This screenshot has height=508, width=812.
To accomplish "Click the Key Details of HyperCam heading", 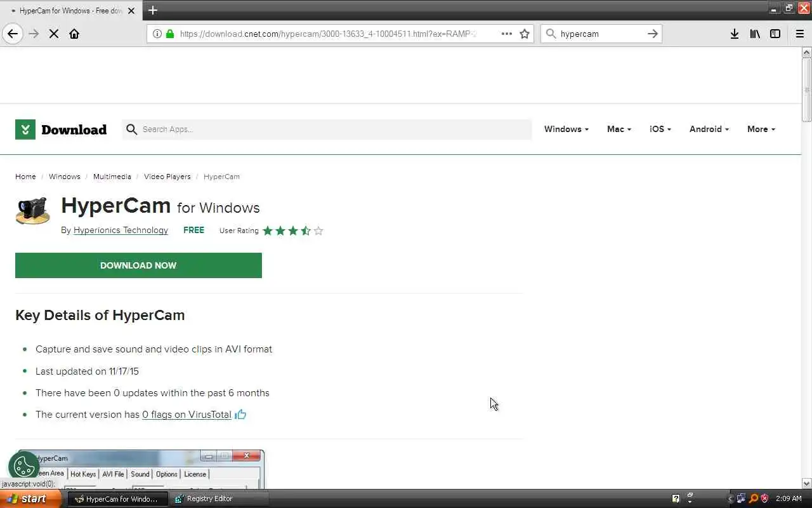I will click(x=100, y=315).
